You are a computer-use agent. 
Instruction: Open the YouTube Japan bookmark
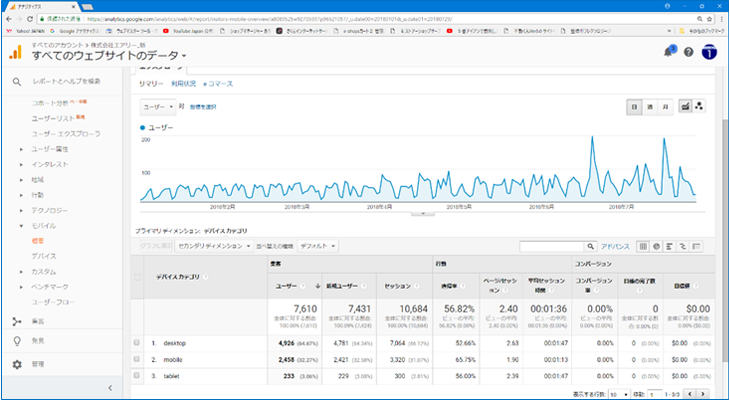pos(189,31)
